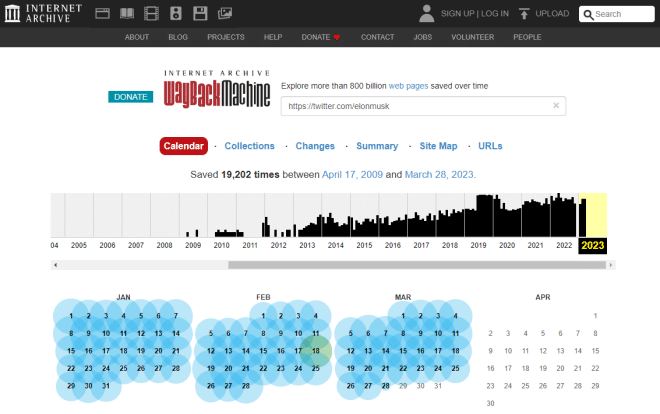Open the Images icon in top bar
The height and width of the screenshot is (414, 660).
[x=225, y=13]
